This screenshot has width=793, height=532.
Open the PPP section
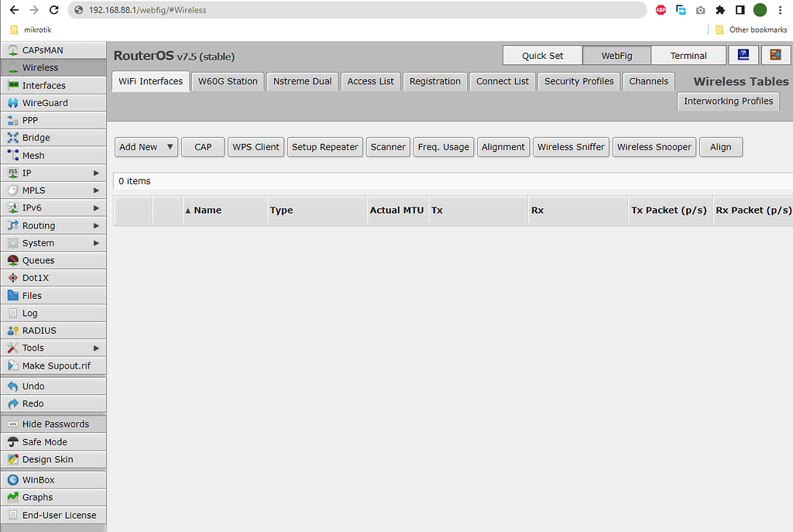click(53, 120)
